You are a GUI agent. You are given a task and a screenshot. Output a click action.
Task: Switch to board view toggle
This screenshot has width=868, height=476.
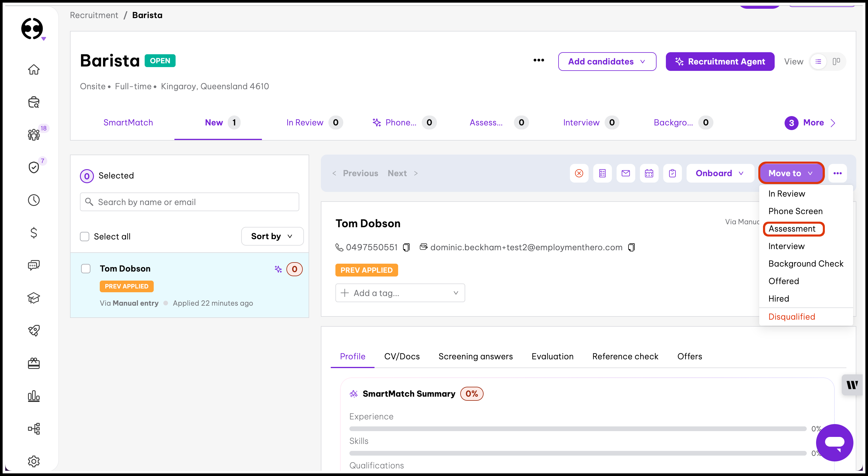[x=836, y=61]
